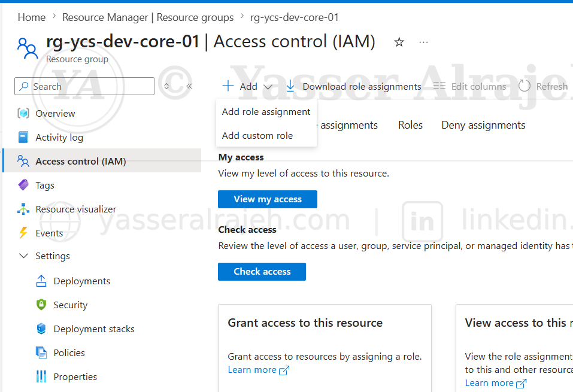The image size is (573, 392).
Task: Open Policies under Settings
Action: tap(69, 353)
